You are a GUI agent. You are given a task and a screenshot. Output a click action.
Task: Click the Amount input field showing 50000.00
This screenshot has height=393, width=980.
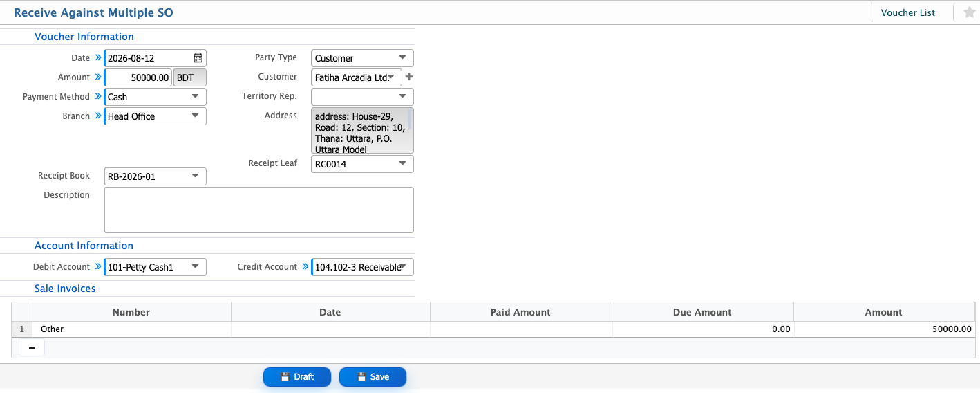(x=138, y=77)
